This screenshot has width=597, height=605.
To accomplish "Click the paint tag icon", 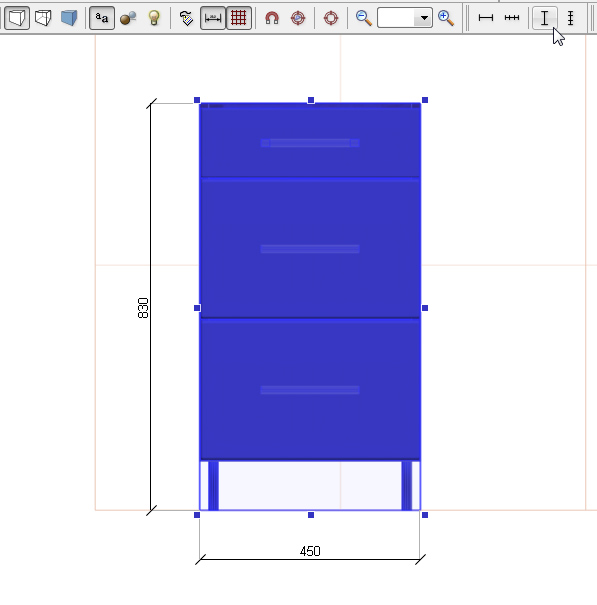I will click(186, 18).
